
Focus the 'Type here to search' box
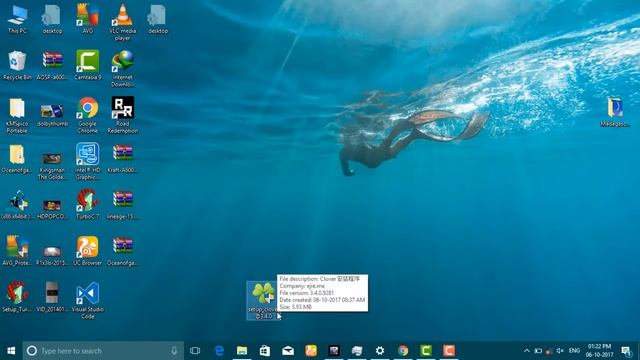click(103, 351)
